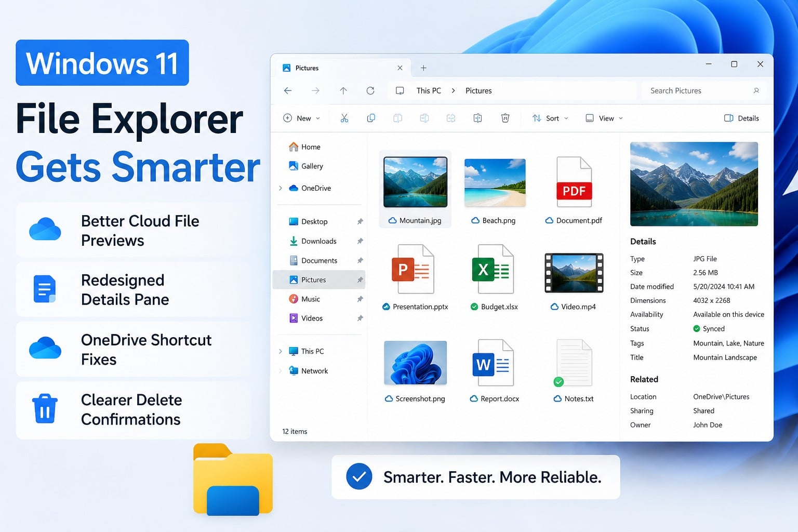
Task: Open the Sort dropdown menu
Action: [x=550, y=118]
